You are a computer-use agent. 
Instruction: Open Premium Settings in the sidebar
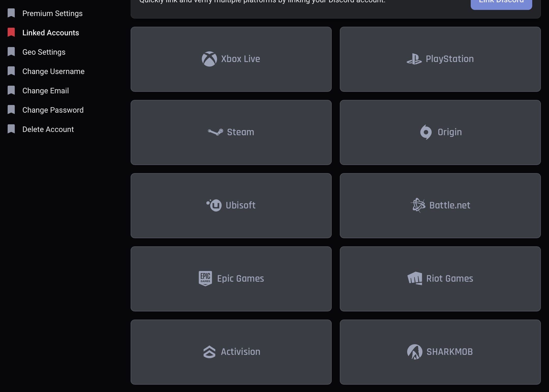(52, 13)
